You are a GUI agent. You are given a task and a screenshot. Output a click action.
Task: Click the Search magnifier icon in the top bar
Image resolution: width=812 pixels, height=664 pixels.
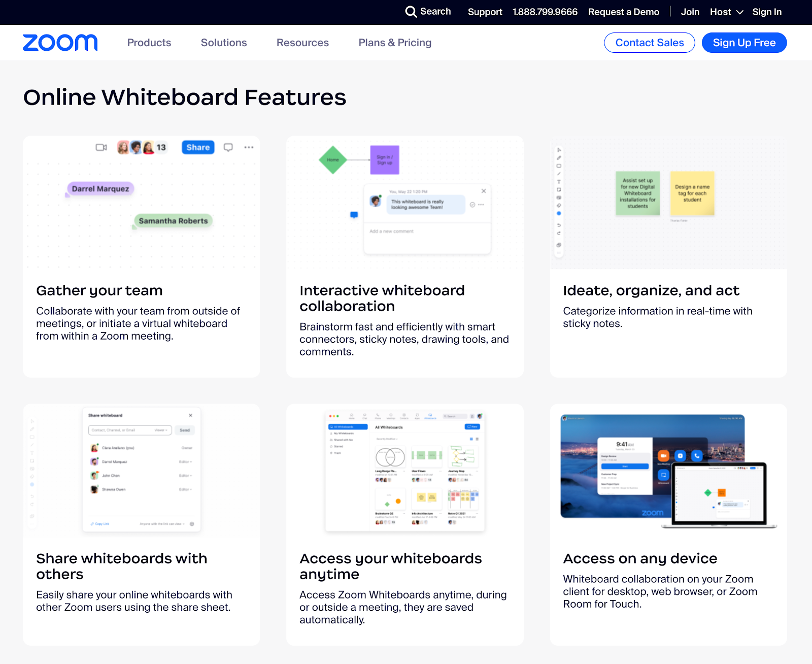point(411,12)
